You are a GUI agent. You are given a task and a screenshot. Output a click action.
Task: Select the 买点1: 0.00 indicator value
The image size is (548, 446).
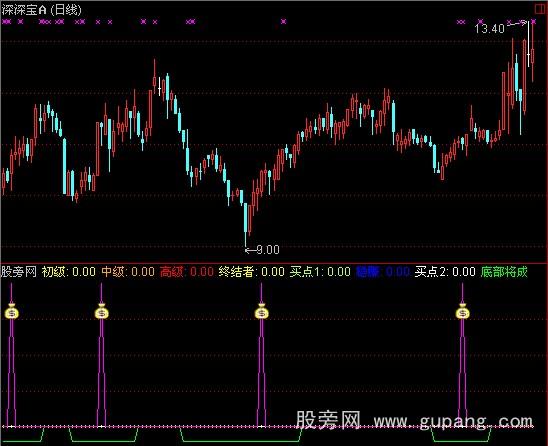point(320,272)
